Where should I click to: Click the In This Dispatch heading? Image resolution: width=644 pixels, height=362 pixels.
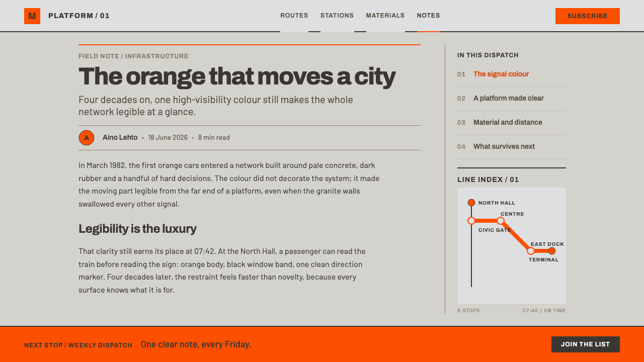coord(488,55)
